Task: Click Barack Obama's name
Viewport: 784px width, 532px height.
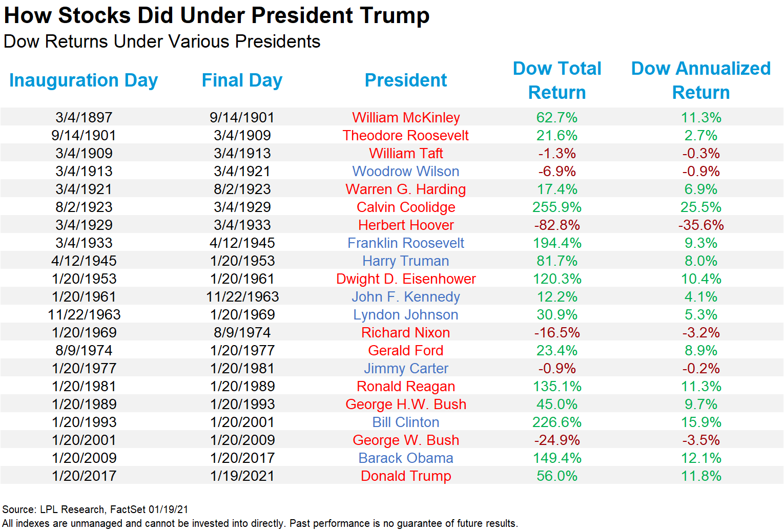Action: tap(406, 458)
